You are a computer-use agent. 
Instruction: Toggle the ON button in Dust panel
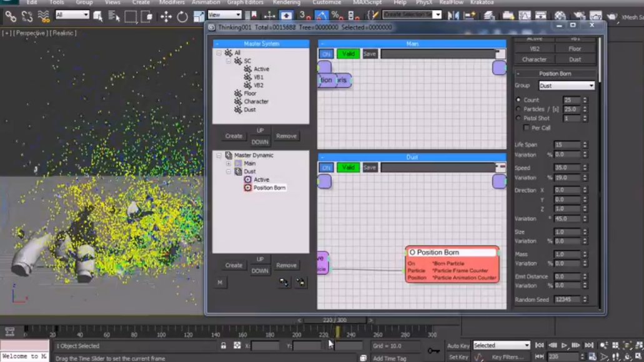pyautogui.click(x=326, y=167)
